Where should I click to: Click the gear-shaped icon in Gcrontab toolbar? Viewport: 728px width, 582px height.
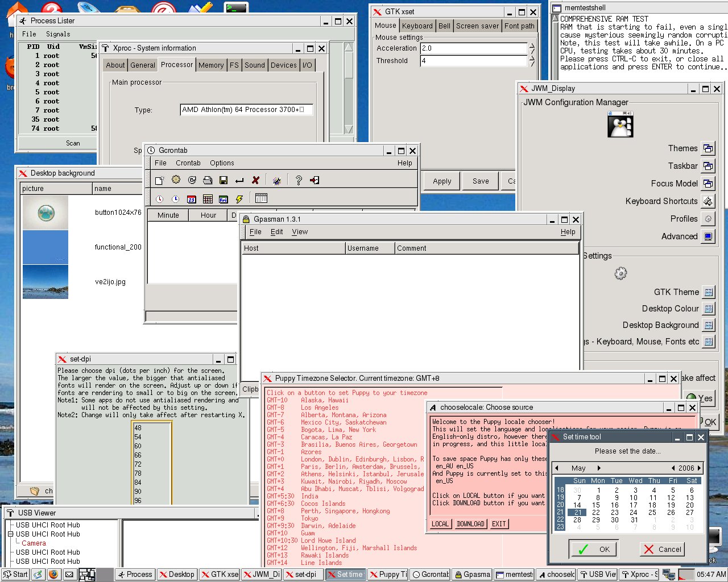tap(176, 180)
